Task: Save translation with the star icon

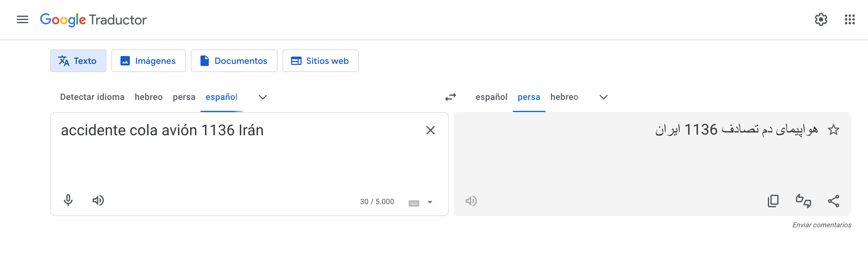Action: (833, 130)
